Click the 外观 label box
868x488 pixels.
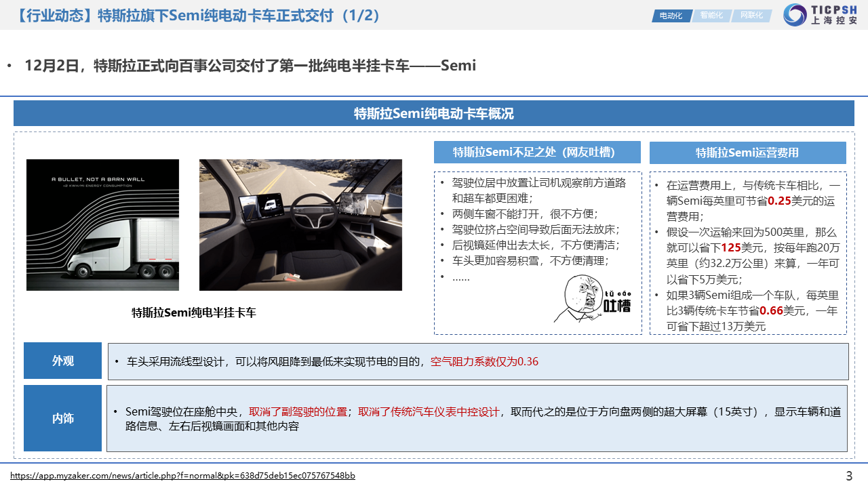(x=62, y=361)
